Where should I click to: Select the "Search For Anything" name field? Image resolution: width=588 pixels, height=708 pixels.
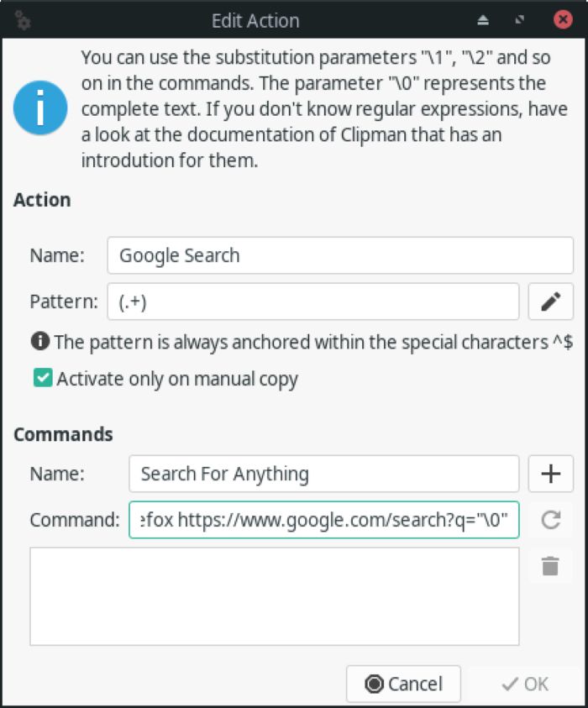coord(323,473)
